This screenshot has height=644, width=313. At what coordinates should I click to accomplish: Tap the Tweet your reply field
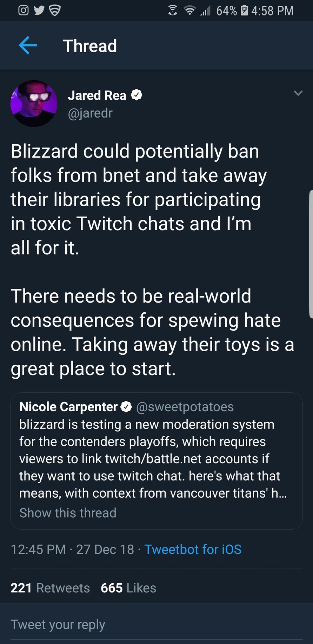(x=156, y=625)
